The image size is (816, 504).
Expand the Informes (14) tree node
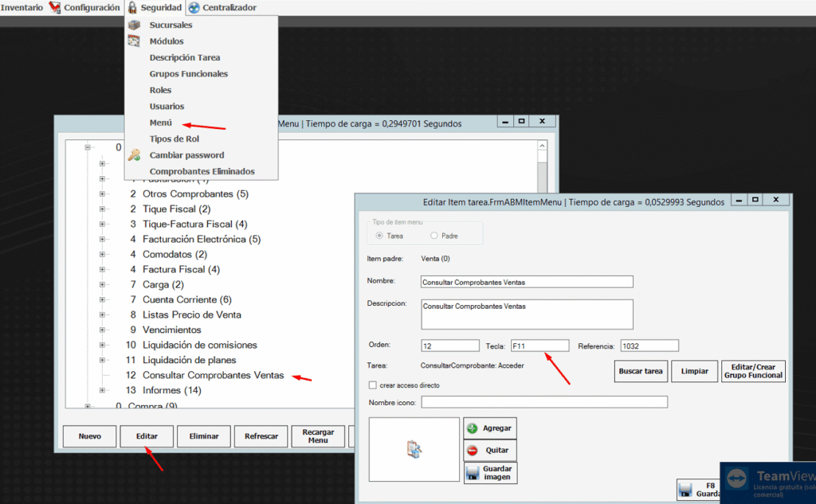(102, 390)
